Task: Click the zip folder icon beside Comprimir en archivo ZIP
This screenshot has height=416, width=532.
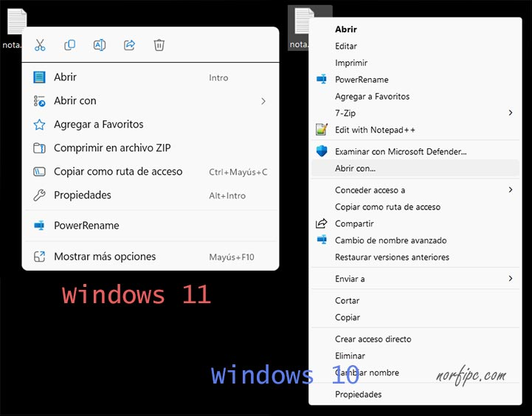Action: pos(39,148)
